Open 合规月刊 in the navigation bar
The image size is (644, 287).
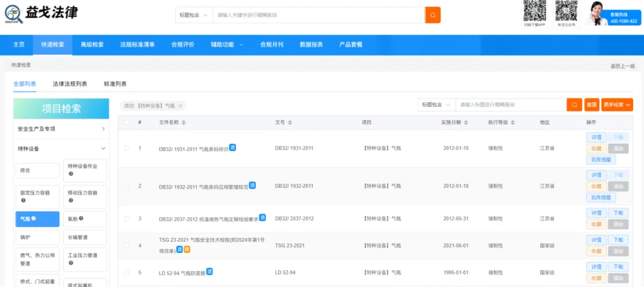(272, 45)
